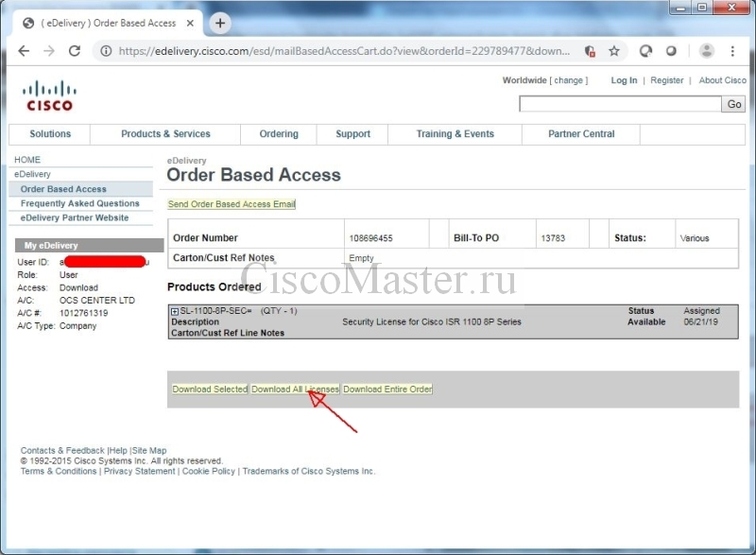Click the order number 108696455
This screenshot has width=756, height=555.
(x=370, y=238)
